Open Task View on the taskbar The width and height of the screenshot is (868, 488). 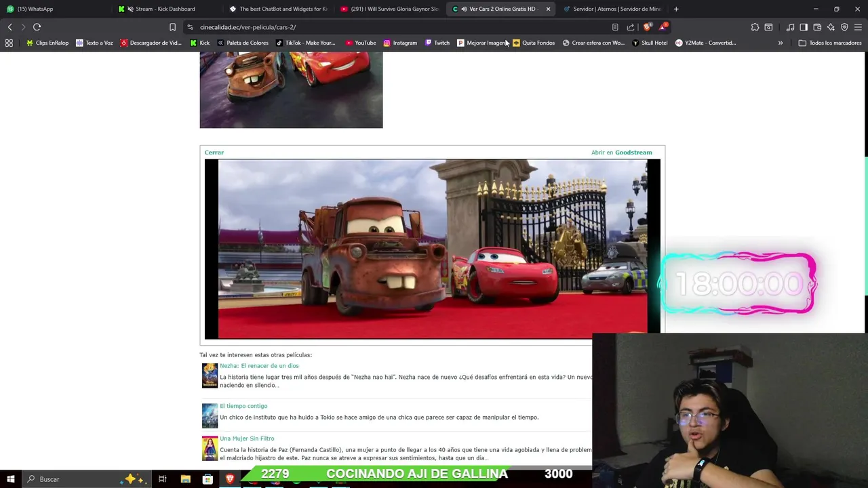point(163,479)
